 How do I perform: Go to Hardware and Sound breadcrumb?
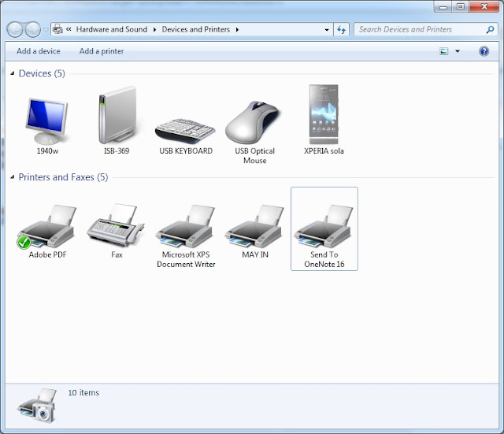pyautogui.click(x=112, y=29)
